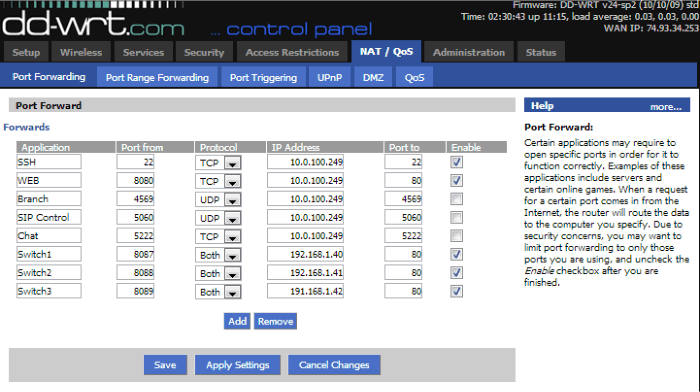Click Apply Settings button

coord(238,365)
